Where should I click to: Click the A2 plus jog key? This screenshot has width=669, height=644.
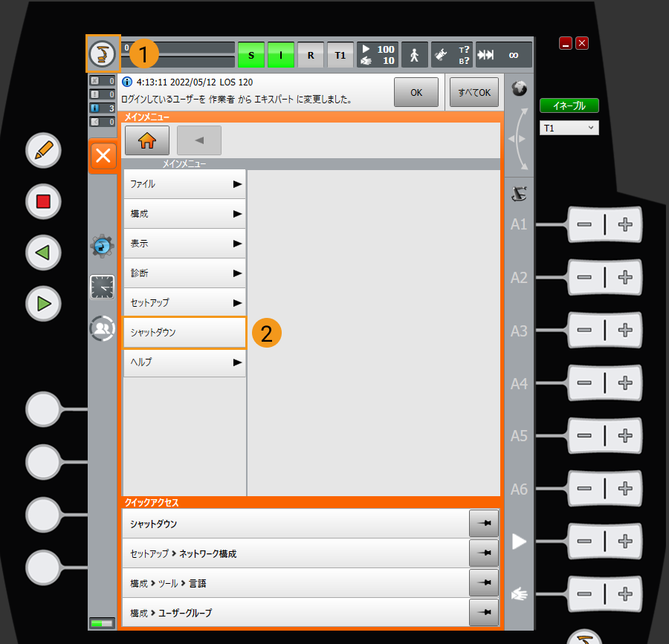pyautogui.click(x=624, y=278)
